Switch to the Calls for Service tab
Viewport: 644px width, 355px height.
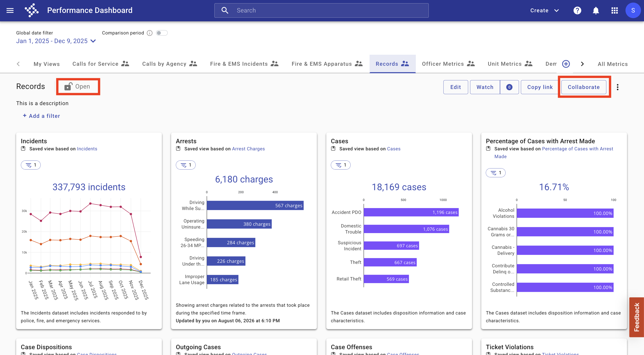point(101,64)
